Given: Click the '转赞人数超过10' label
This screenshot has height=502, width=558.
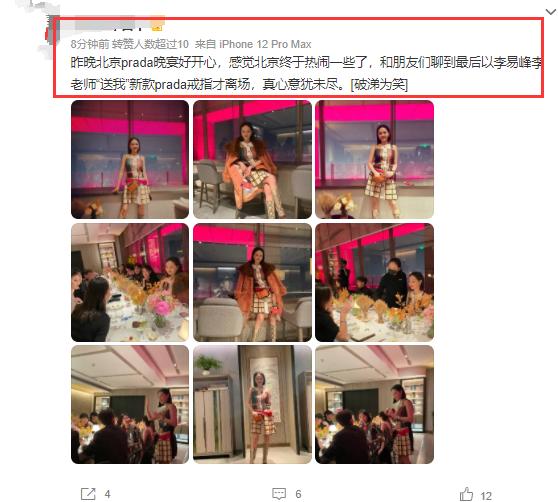Looking at the screenshot, I should coord(150,44).
